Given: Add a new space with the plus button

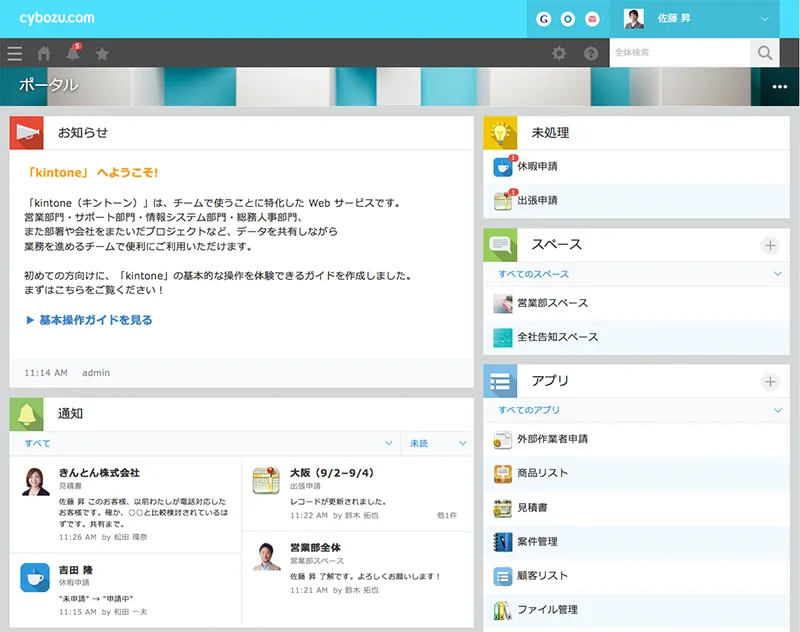Looking at the screenshot, I should click(x=770, y=244).
